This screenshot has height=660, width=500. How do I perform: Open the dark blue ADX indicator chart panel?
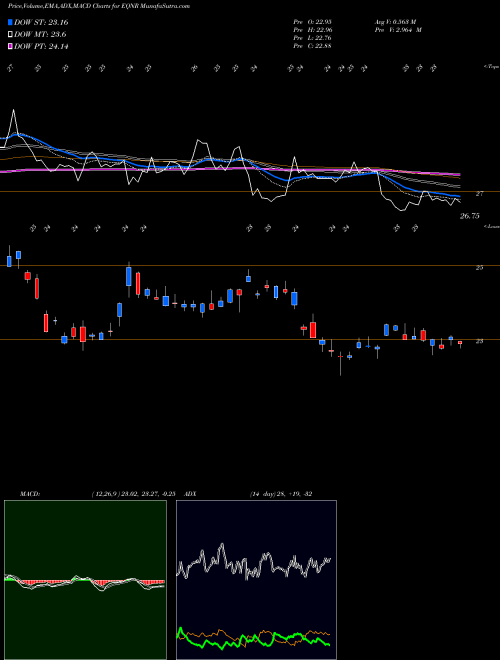[256, 580]
